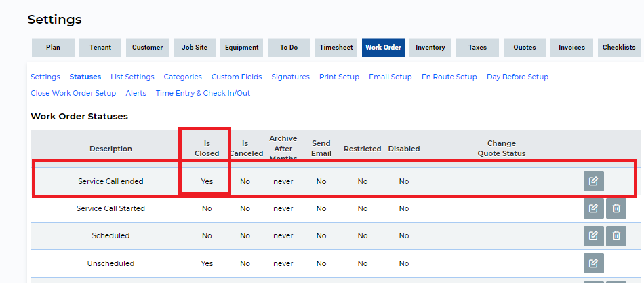Edit the Service Call Started status

[x=593, y=208]
